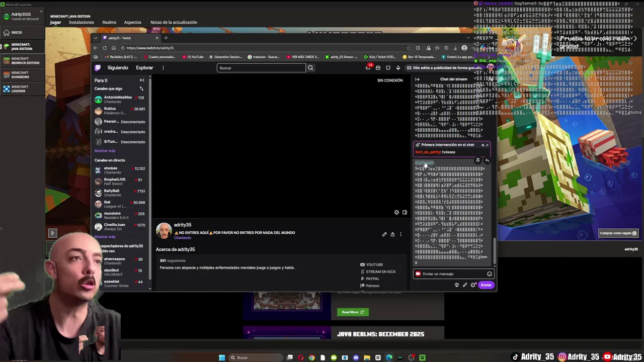
Task: Open the Patreon channel link
Action: [x=370, y=286]
